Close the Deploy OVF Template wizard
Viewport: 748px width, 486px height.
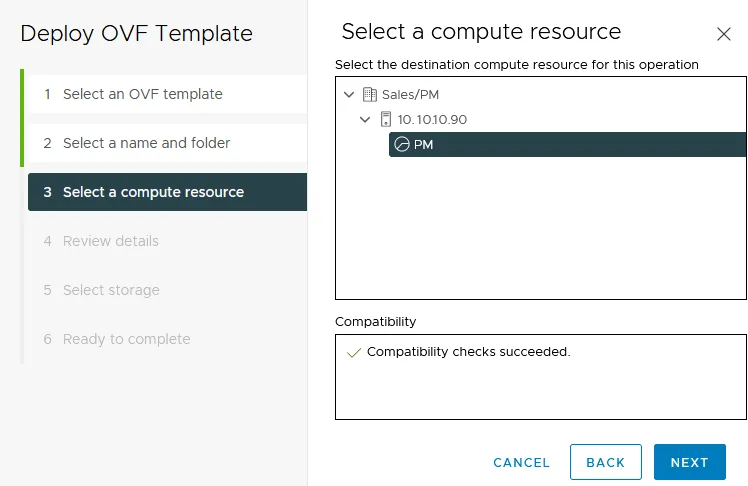[724, 34]
